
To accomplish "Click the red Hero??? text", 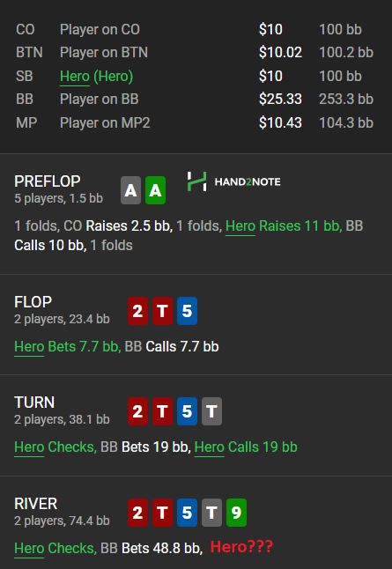I will click(241, 547).
